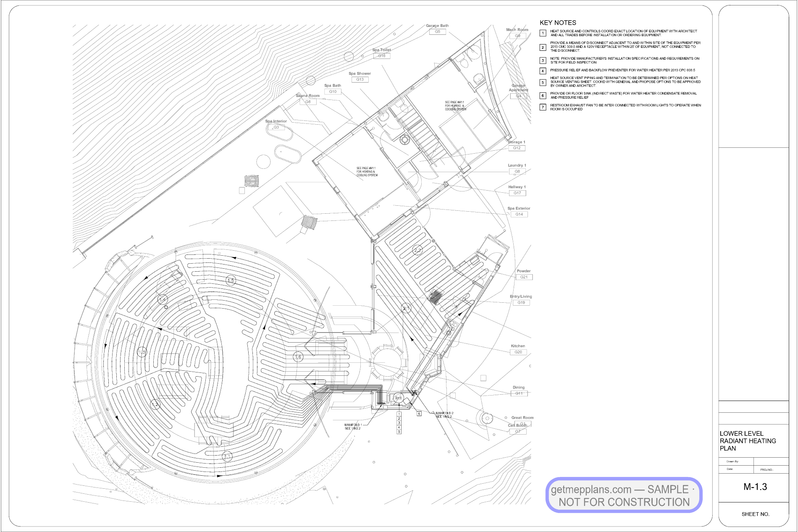Viewport: 798px width, 532px height.
Task: Click the KEY NOTES heading
Action: 558,23
